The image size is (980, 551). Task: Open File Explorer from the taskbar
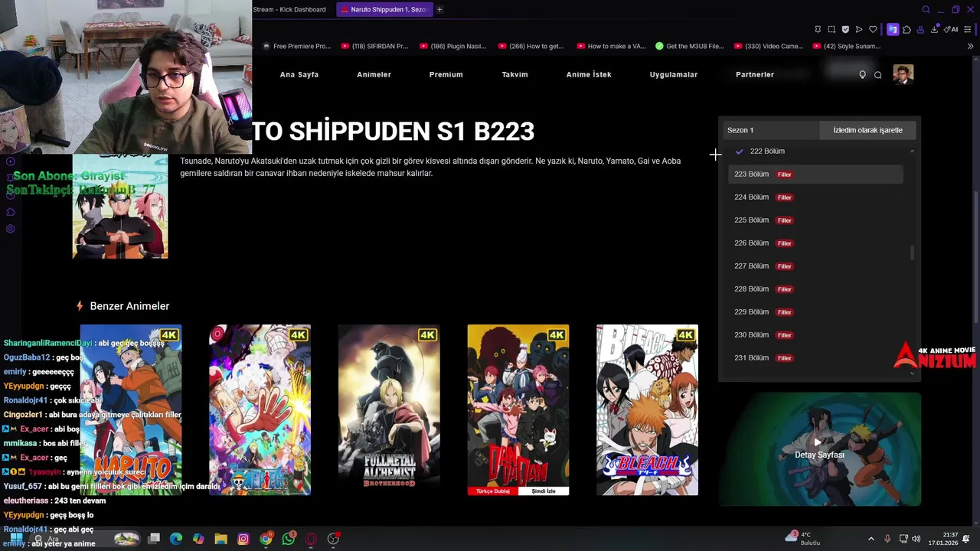pos(220,539)
